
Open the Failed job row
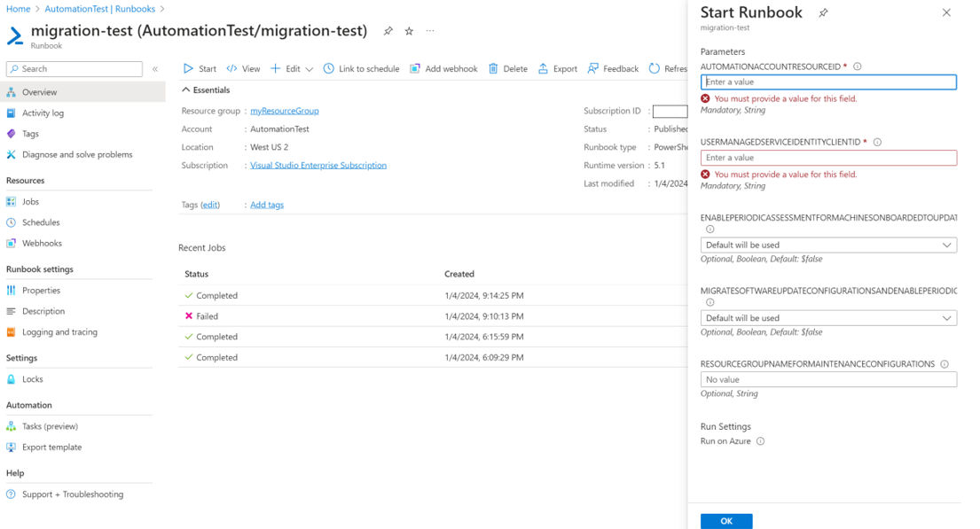coord(433,316)
